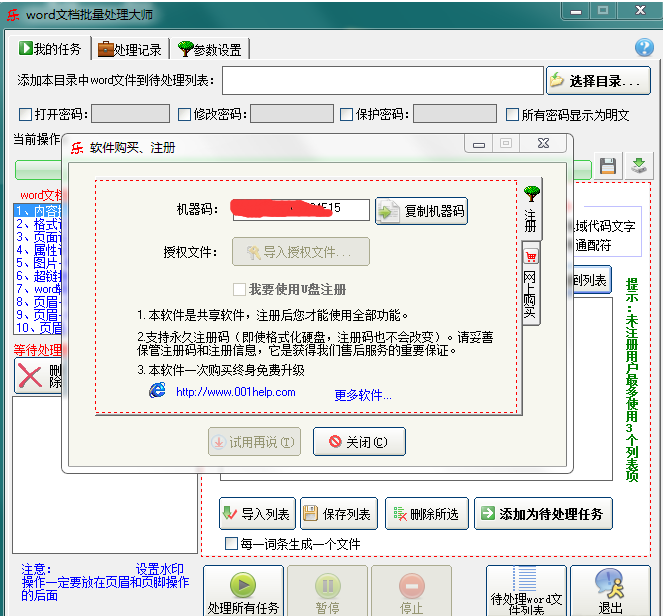
Task: Open the 待处理word文件列表 button
Action: [525, 591]
